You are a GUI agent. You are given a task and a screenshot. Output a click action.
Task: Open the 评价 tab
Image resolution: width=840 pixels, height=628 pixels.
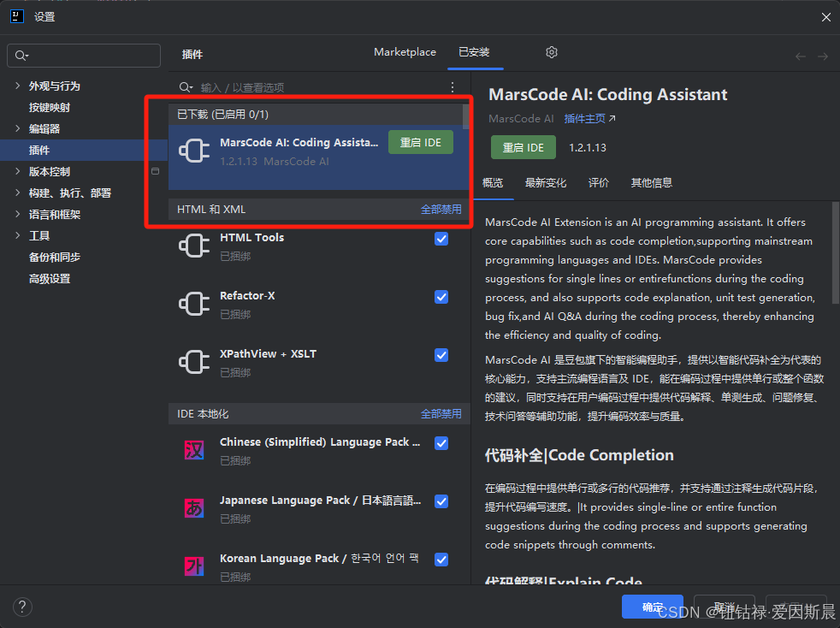pos(599,183)
